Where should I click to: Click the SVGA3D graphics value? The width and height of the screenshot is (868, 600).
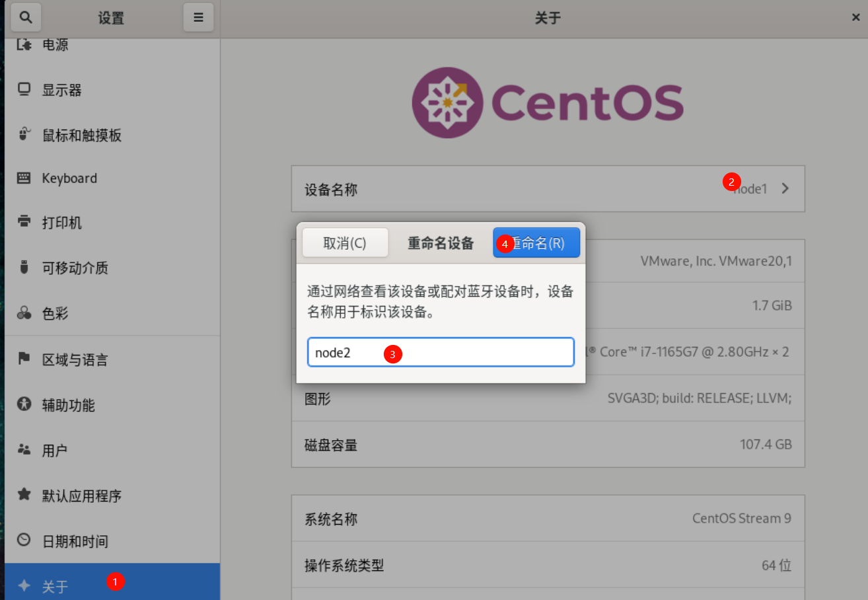pyautogui.click(x=700, y=398)
